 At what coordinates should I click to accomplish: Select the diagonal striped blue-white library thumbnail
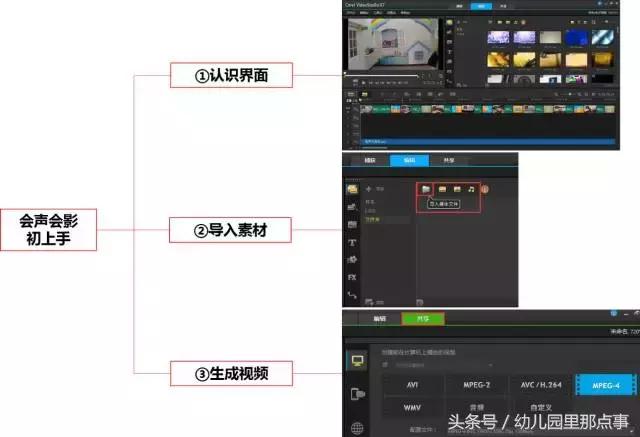tap(602, 38)
